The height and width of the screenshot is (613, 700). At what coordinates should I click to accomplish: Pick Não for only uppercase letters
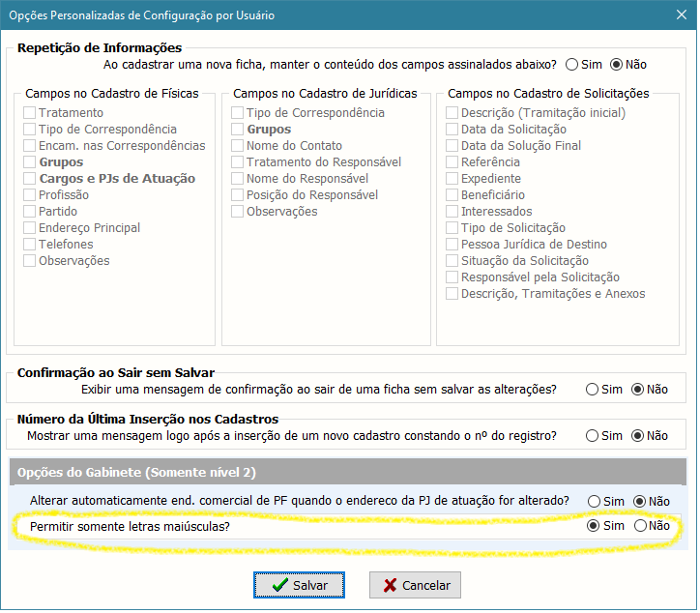coord(639,527)
